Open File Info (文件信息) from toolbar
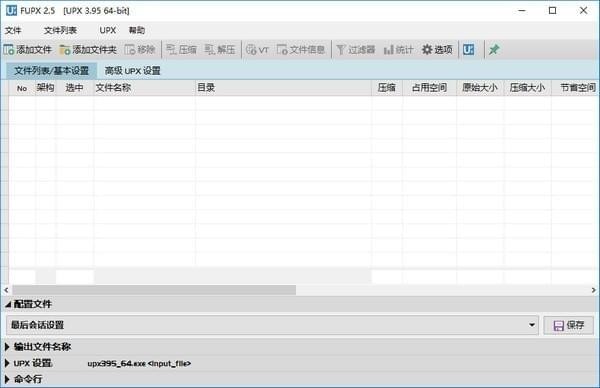600x388 pixels. [301, 49]
